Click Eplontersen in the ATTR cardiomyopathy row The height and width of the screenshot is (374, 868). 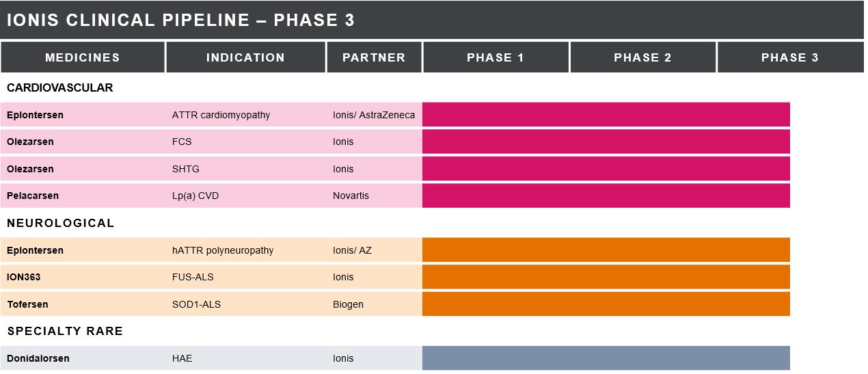click(35, 115)
